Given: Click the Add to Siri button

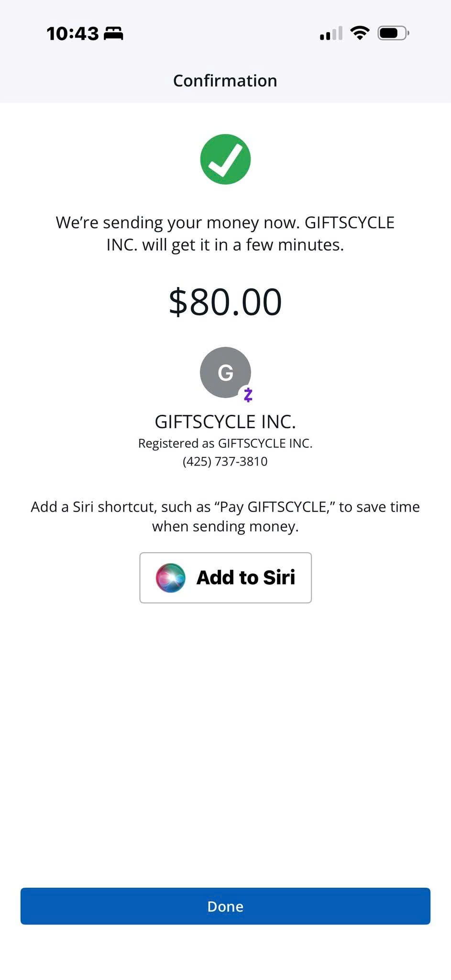Looking at the screenshot, I should [225, 578].
